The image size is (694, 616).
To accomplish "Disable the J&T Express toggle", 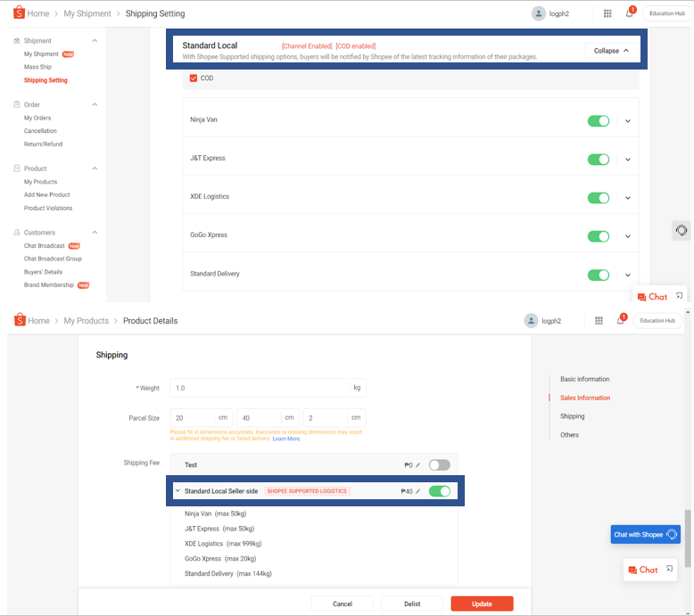I will 599,160.
